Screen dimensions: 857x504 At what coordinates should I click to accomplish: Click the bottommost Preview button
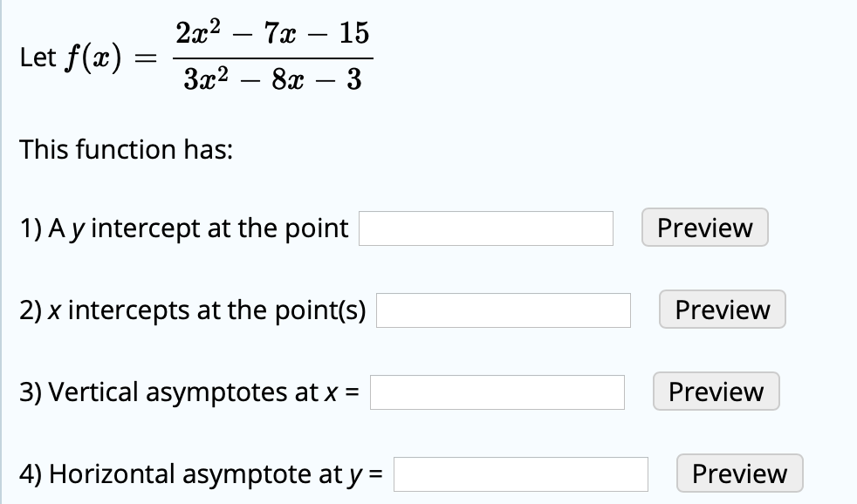tap(738, 473)
